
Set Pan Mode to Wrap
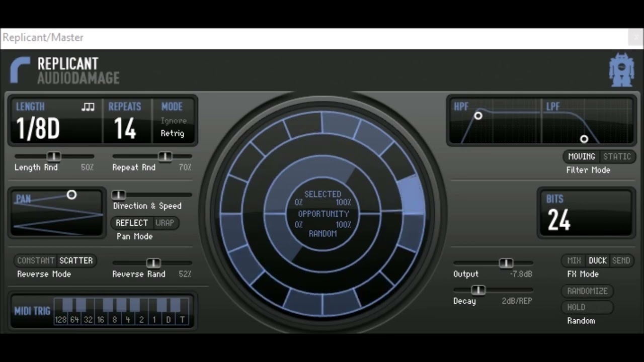165,223
